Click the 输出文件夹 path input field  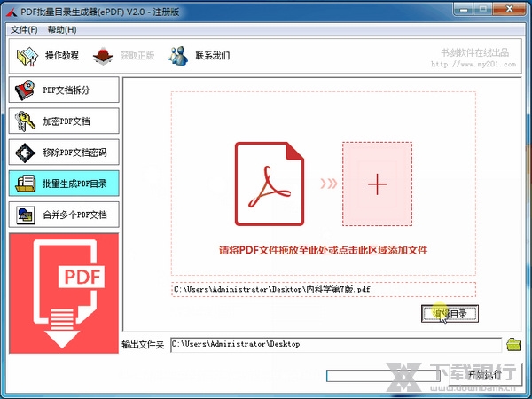pos(336,345)
